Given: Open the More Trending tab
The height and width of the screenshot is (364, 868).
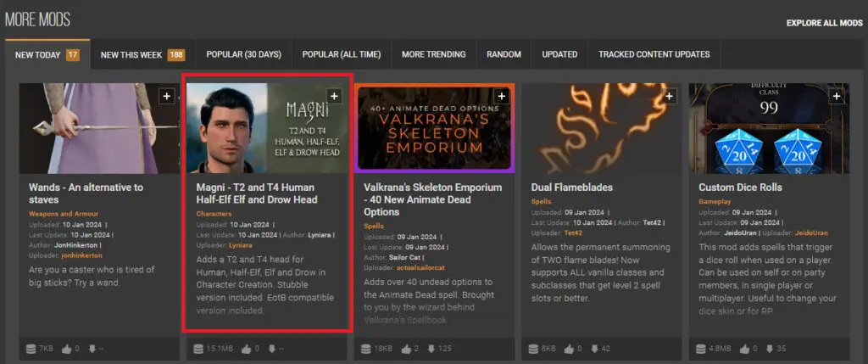Looking at the screenshot, I should click(x=433, y=55).
